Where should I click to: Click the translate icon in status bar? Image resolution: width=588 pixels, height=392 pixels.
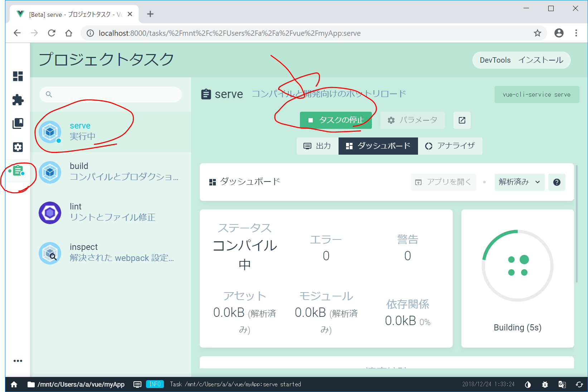[562, 384]
